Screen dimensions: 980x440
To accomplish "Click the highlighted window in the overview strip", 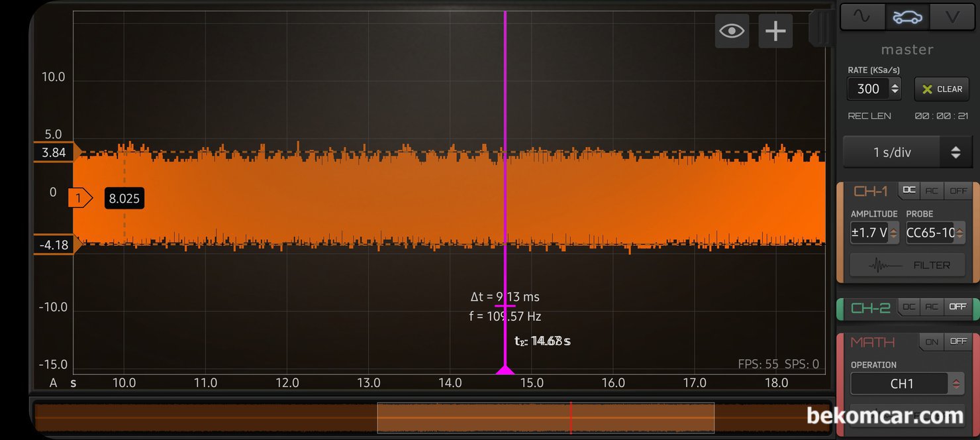I will [546, 418].
